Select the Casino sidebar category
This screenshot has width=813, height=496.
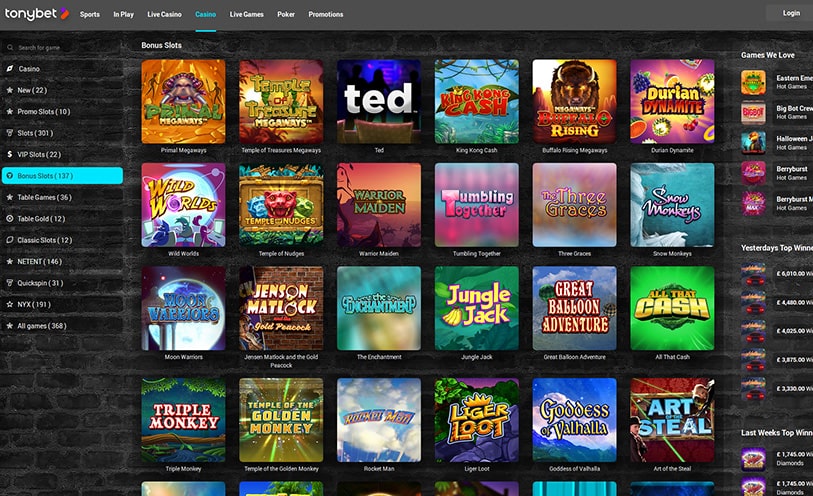coord(62,68)
